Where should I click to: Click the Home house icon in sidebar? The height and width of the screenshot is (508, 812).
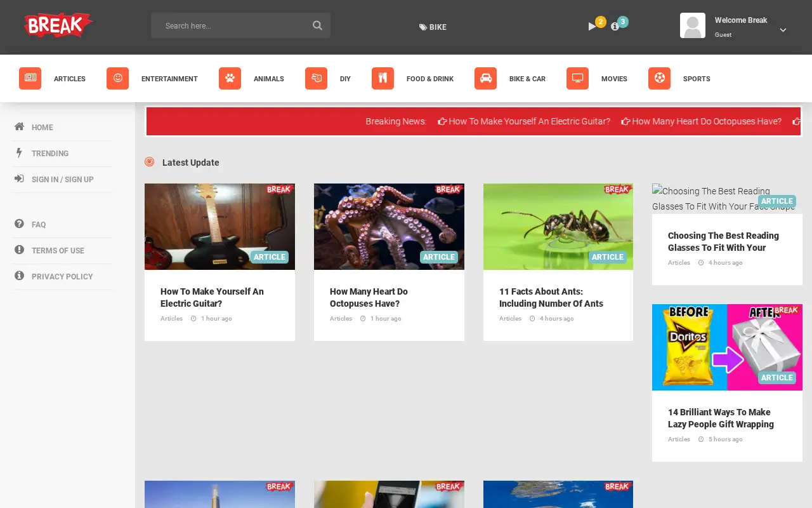point(19,127)
